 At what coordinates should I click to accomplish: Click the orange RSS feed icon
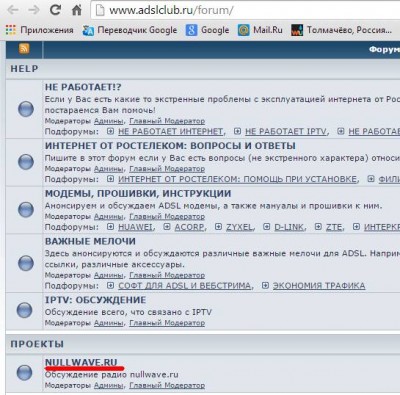pyautogui.click(x=24, y=49)
